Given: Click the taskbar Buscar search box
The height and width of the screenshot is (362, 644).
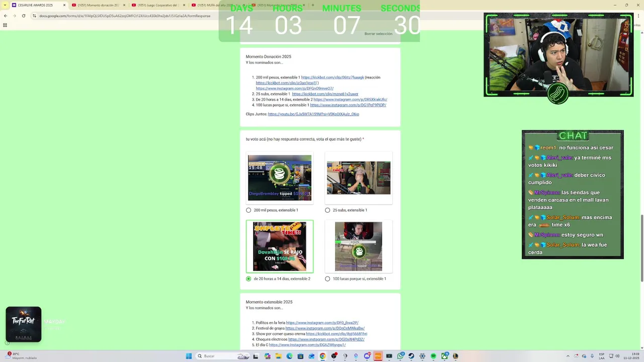Looking at the screenshot, I should click(223, 356).
